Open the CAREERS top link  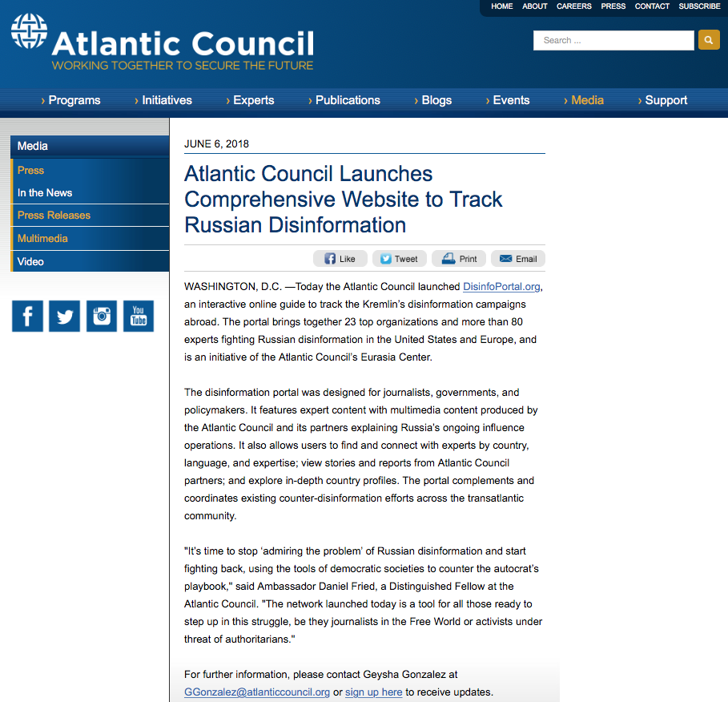(x=574, y=6)
